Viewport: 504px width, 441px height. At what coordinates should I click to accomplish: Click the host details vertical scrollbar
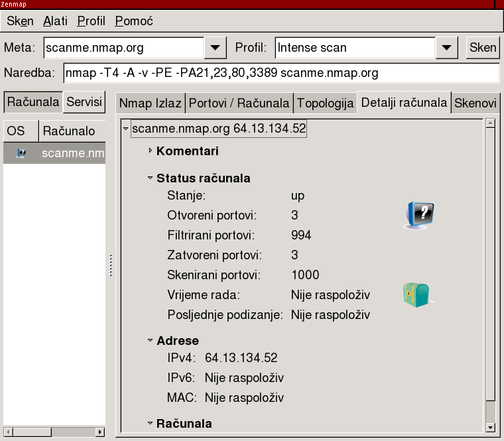click(x=490, y=265)
